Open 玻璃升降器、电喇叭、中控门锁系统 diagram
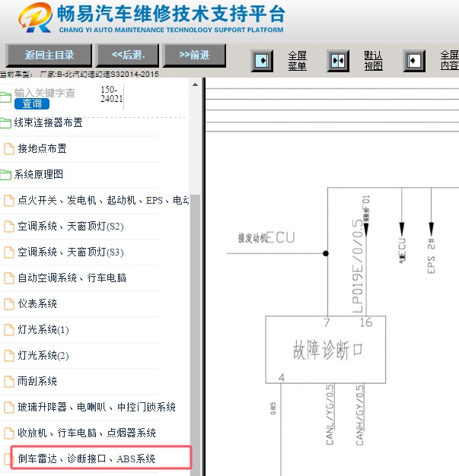This screenshot has width=459, height=476. (x=97, y=407)
